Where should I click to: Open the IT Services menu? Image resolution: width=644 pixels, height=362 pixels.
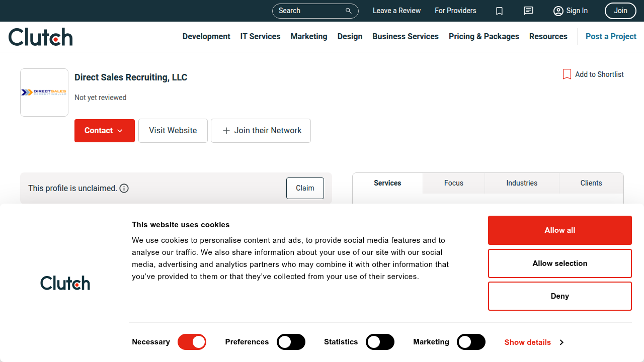260,37
